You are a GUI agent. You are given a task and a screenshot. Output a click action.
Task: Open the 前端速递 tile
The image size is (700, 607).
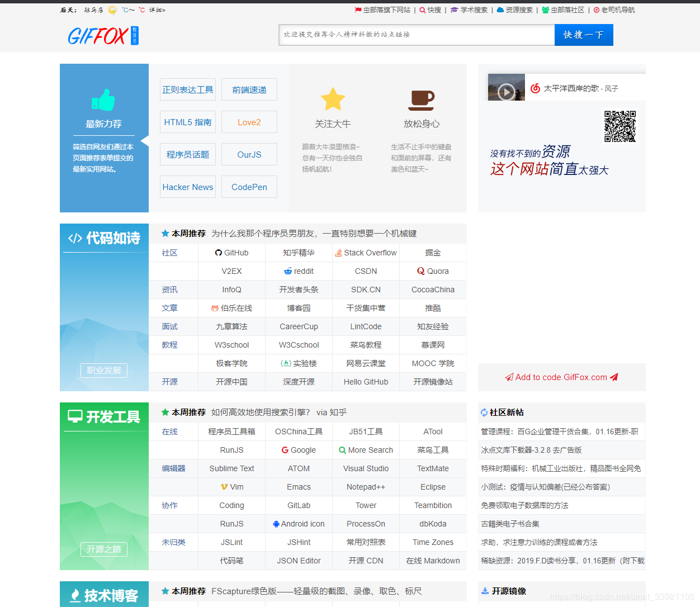pos(249,89)
